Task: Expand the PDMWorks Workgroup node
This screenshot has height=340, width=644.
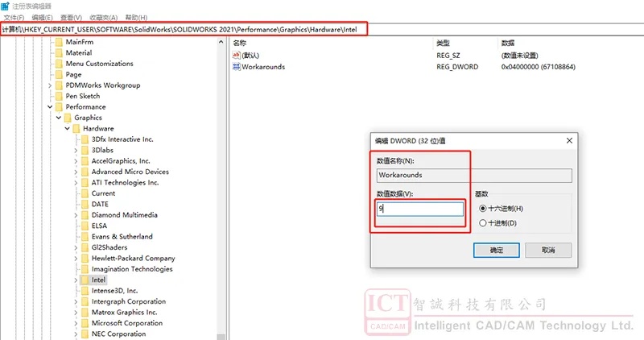Action: click(x=50, y=85)
